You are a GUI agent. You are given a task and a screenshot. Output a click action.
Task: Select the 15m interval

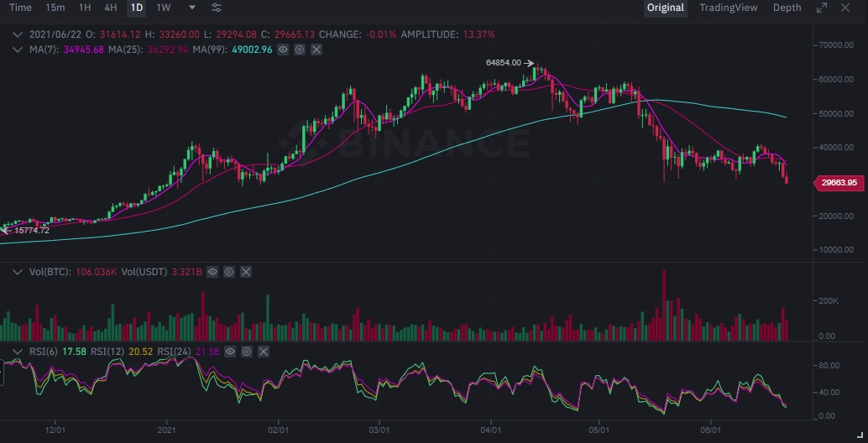click(x=55, y=8)
